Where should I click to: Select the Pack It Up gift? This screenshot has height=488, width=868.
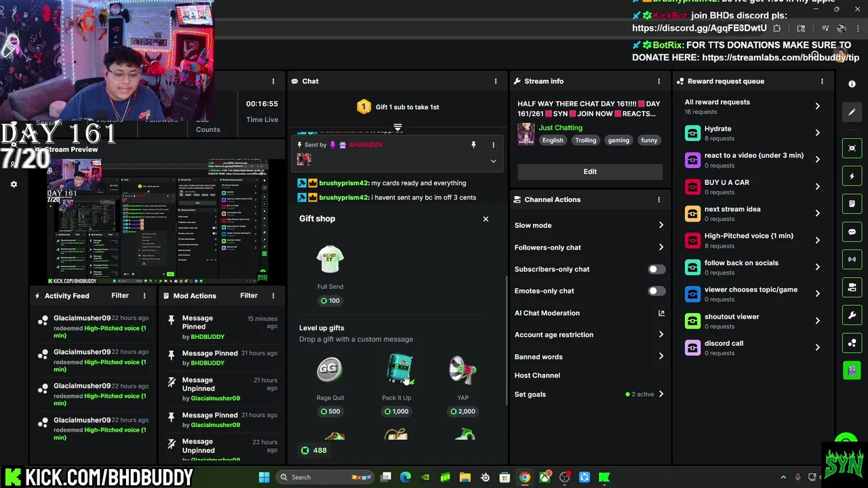(397, 386)
